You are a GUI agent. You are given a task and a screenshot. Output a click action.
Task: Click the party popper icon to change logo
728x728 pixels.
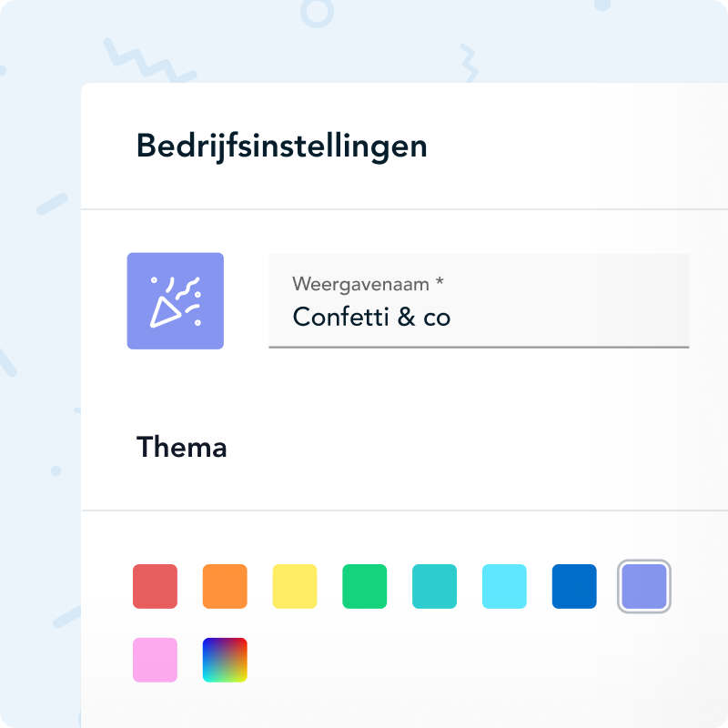[176, 301]
